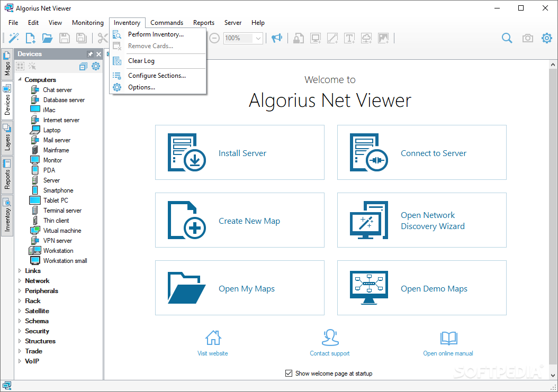
Task: Click the Devices panel gear settings icon
Action: [96, 66]
